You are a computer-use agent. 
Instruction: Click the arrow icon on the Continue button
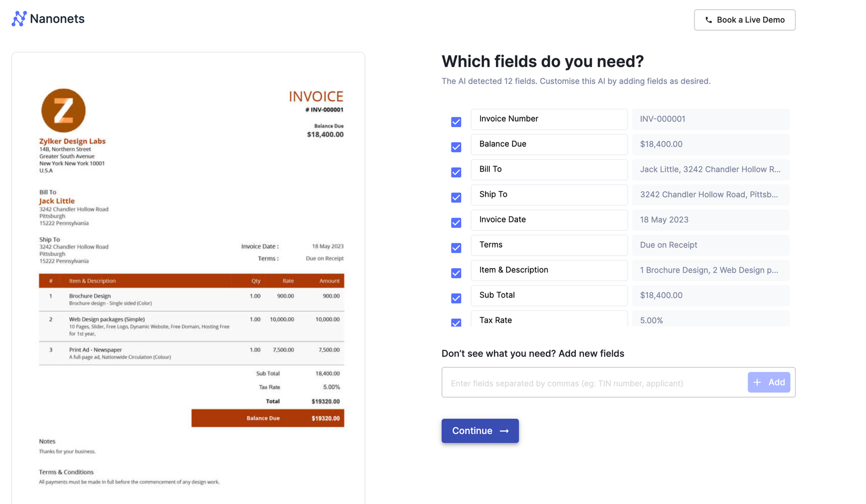[x=504, y=431]
